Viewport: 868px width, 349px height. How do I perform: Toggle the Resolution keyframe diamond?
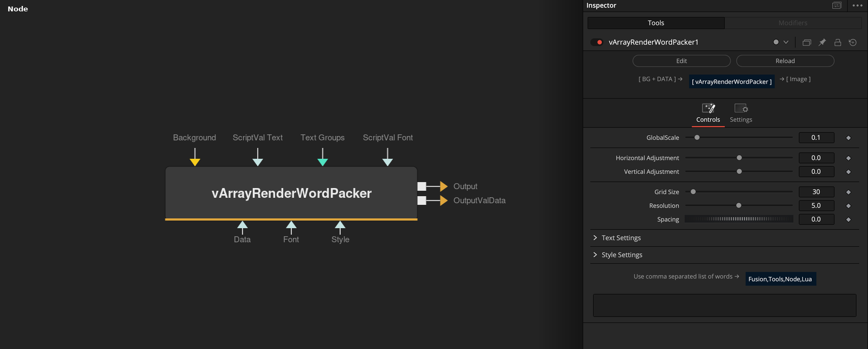(x=848, y=206)
